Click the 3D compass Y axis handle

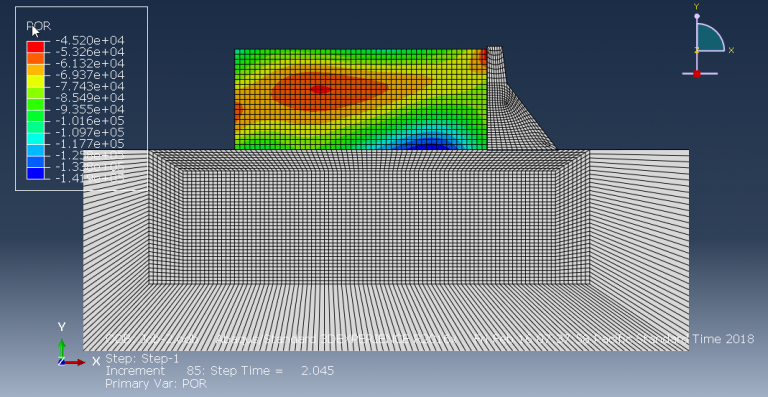[x=696, y=17]
